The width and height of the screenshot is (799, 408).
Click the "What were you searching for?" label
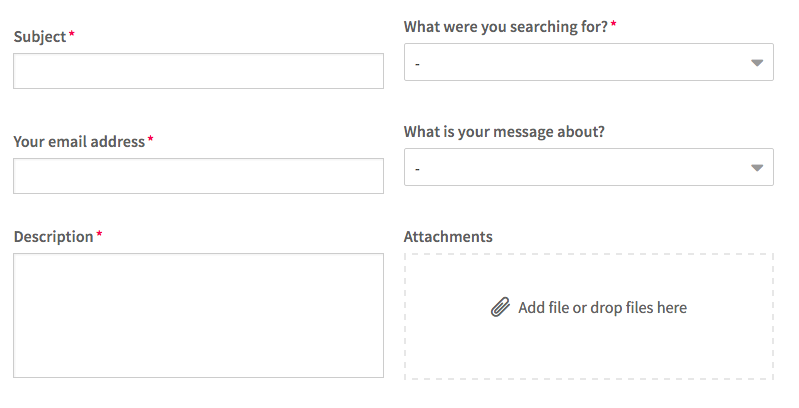coord(506,27)
